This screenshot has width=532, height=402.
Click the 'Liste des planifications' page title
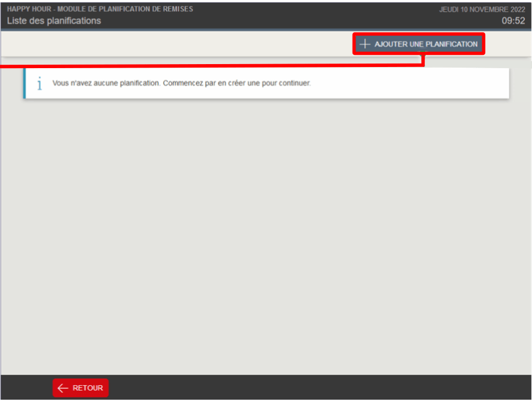click(x=54, y=21)
